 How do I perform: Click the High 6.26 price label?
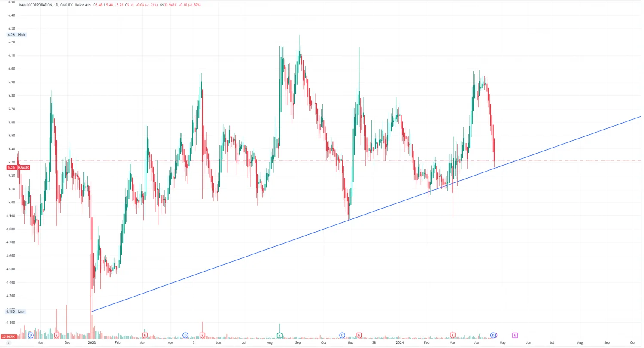point(16,35)
